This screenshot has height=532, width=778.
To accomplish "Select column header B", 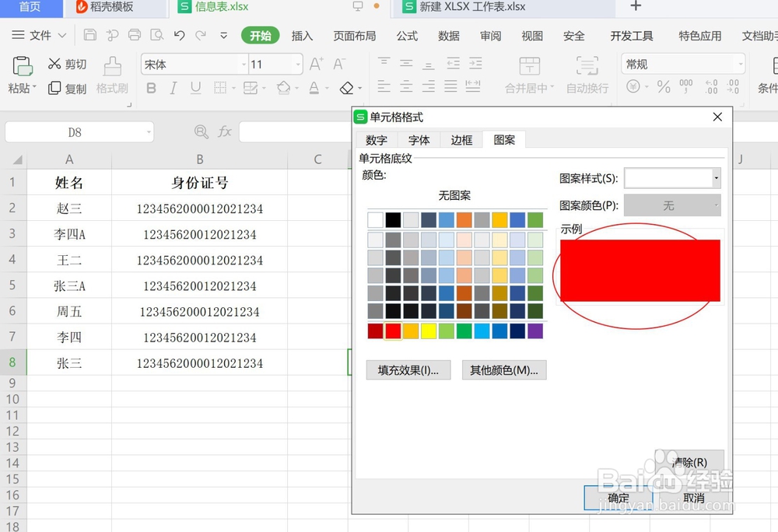I will (x=199, y=159).
